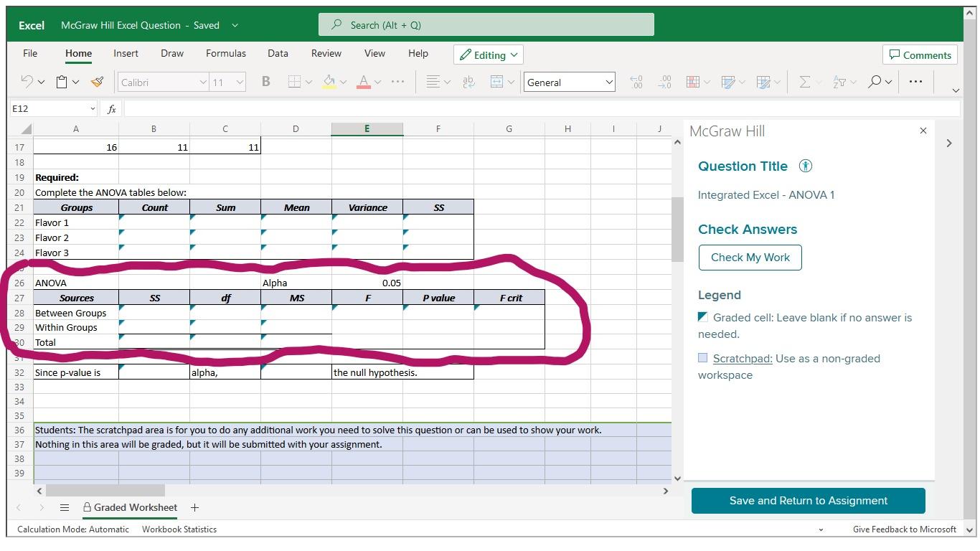Apply red Font Color to selection
This screenshot has width=980, height=551.
pos(364,81)
